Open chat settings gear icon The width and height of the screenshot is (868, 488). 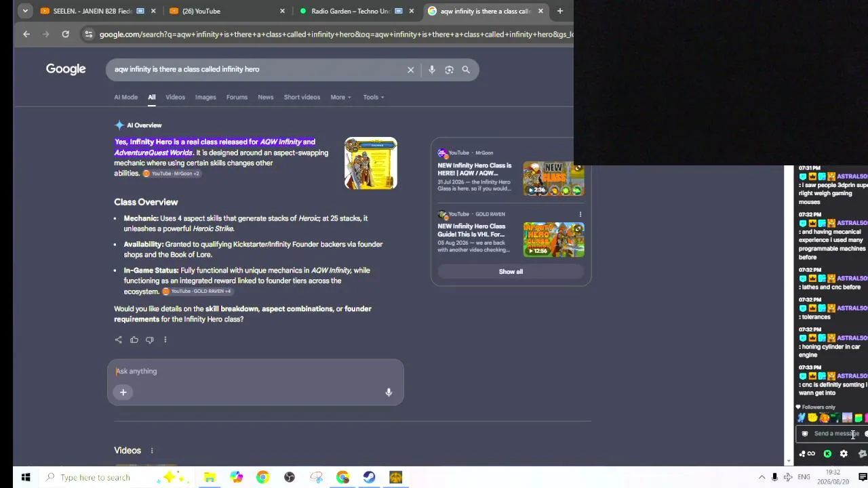point(844,454)
